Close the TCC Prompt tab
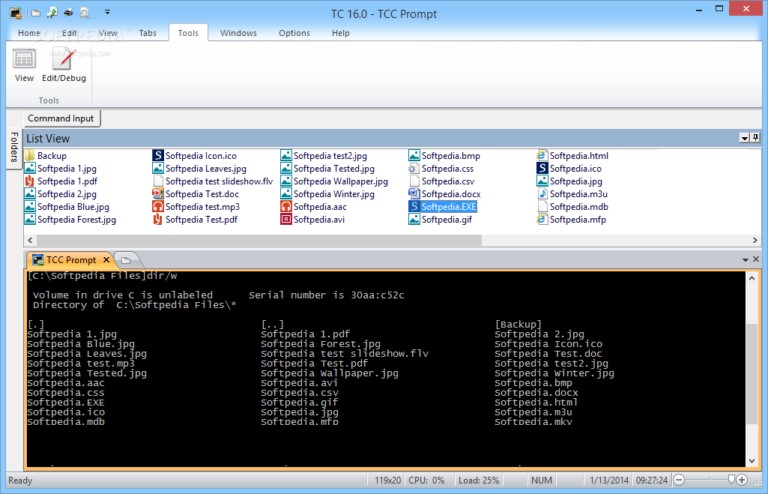The width and height of the screenshot is (768, 494). [106, 260]
